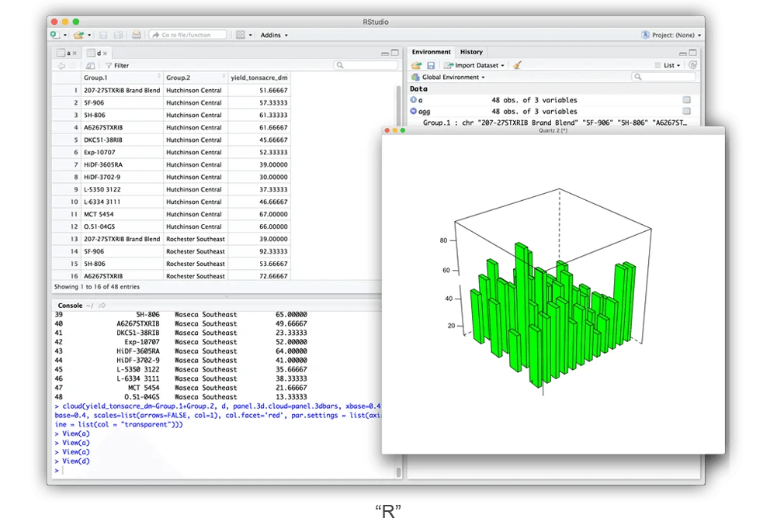Image resolution: width=777 pixels, height=532 pixels.
Task: Create a new file from the toolbar
Action: [x=54, y=35]
